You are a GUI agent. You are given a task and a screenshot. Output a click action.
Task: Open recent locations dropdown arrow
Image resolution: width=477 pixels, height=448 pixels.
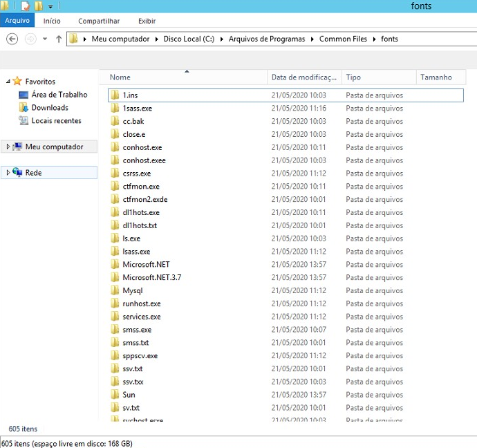click(45, 39)
